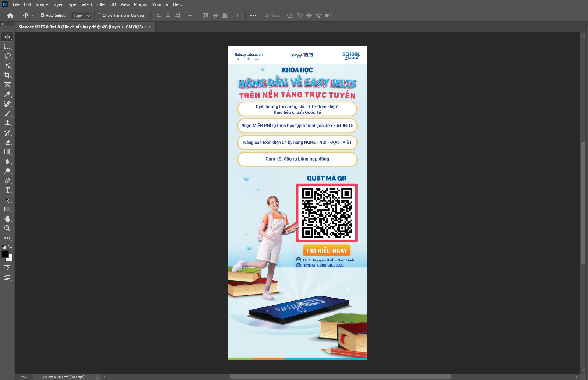588x380 pixels.
Task: Open the Plugins menu
Action: [x=141, y=4]
